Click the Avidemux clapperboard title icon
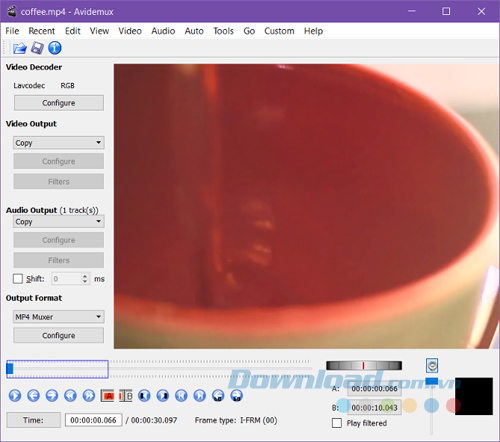The height and width of the screenshot is (442, 500). point(12,11)
